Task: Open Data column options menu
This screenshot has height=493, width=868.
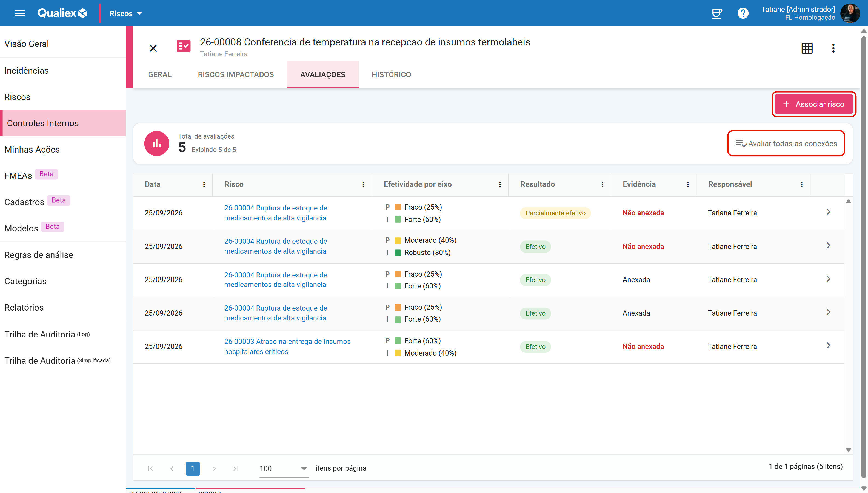Action: [x=204, y=184]
